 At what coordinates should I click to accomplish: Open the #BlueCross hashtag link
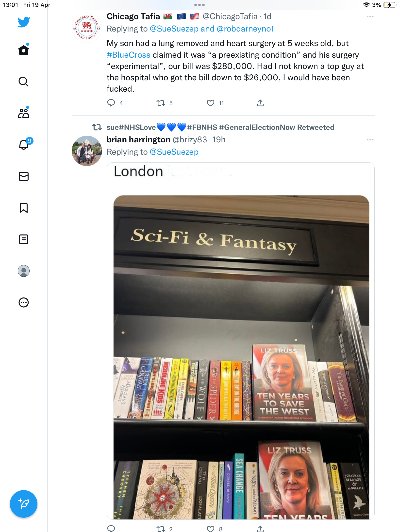pyautogui.click(x=128, y=55)
